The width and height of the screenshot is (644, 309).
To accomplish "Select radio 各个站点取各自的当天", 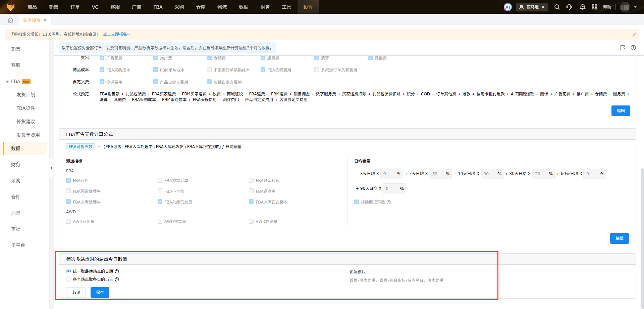I will pos(68,279).
